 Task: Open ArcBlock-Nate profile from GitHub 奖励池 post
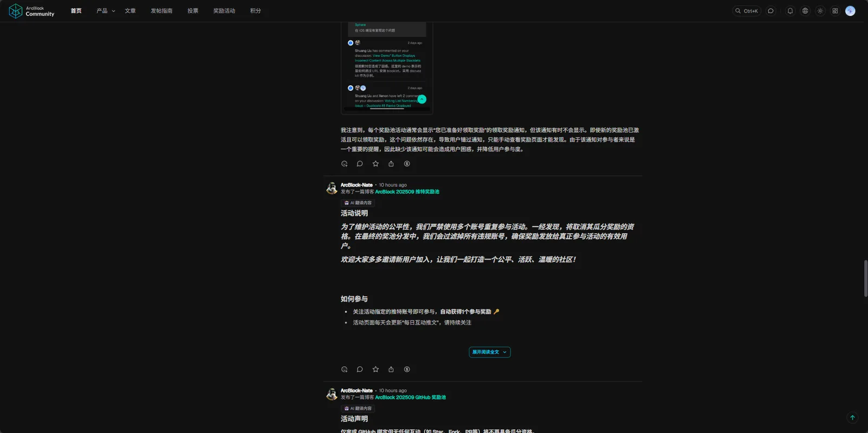click(356, 391)
